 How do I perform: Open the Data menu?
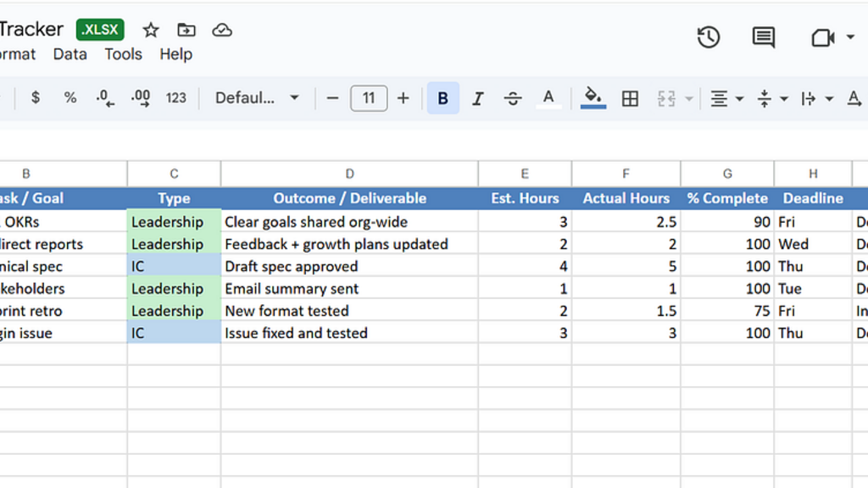70,54
